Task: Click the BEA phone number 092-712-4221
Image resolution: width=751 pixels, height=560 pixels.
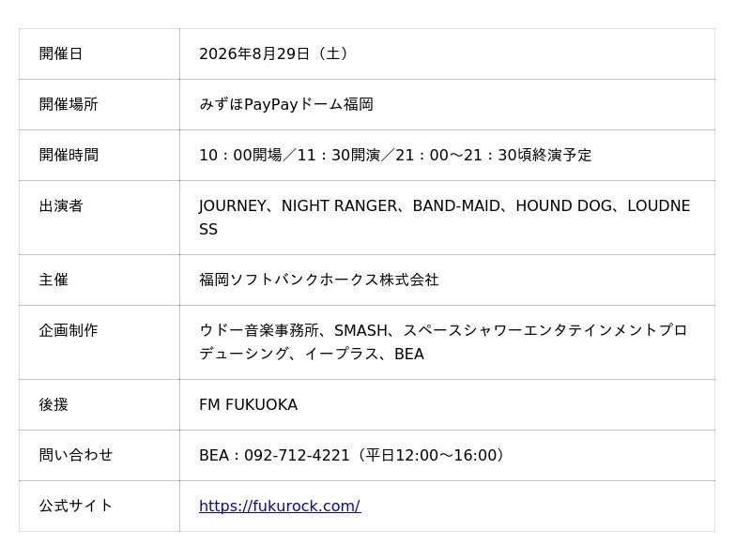Action: click(297, 455)
